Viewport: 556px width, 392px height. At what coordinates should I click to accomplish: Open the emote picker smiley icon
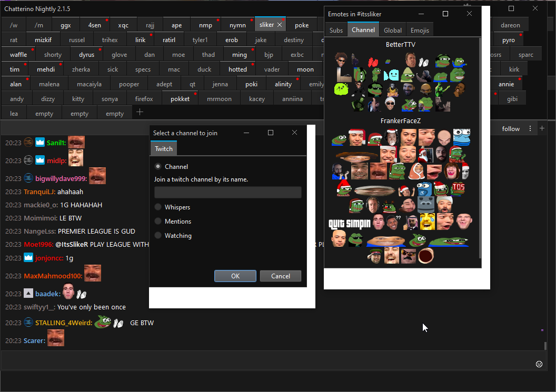[539, 364]
